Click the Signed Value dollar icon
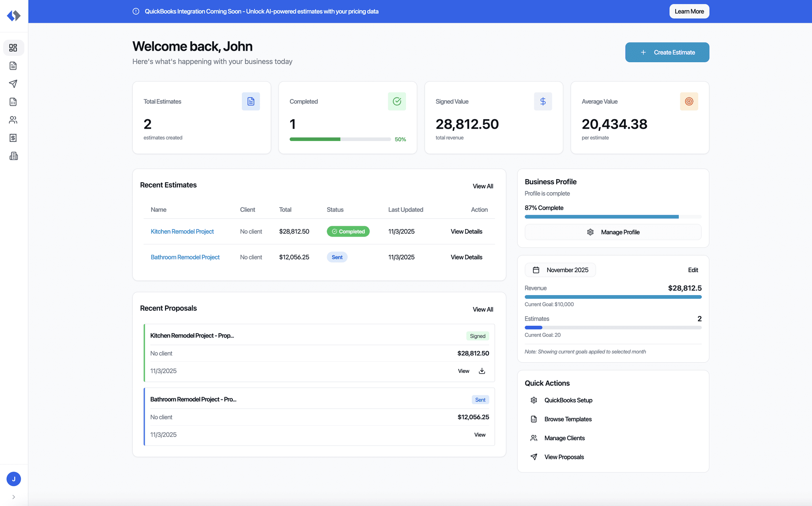812x506 pixels. tap(543, 101)
